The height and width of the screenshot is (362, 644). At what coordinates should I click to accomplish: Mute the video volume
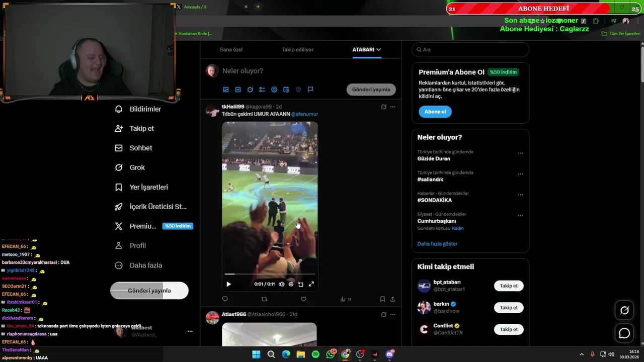click(282, 284)
